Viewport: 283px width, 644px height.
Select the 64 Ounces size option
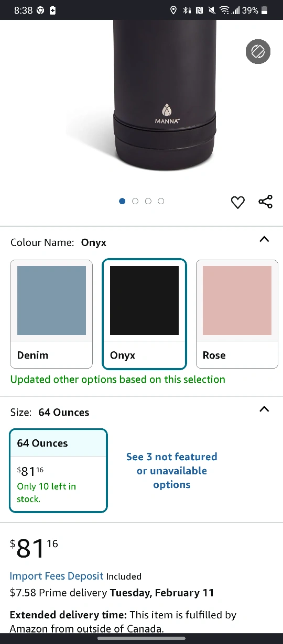pos(58,471)
